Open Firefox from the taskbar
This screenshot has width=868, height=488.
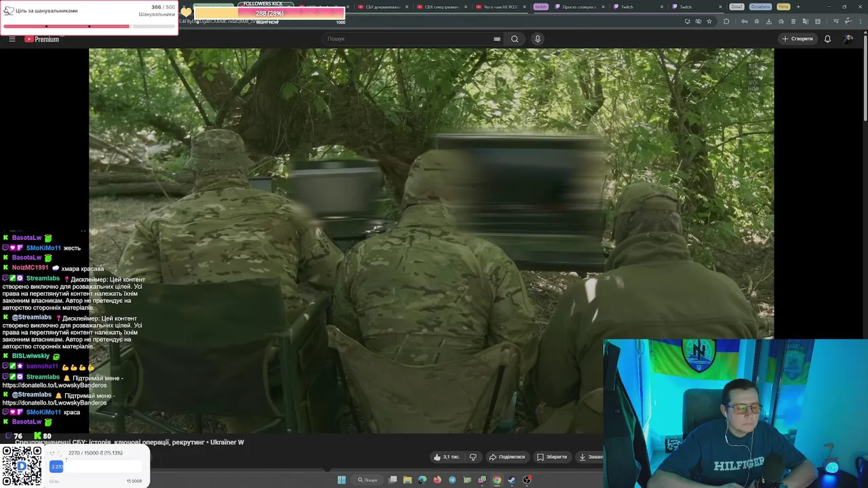[x=437, y=480]
